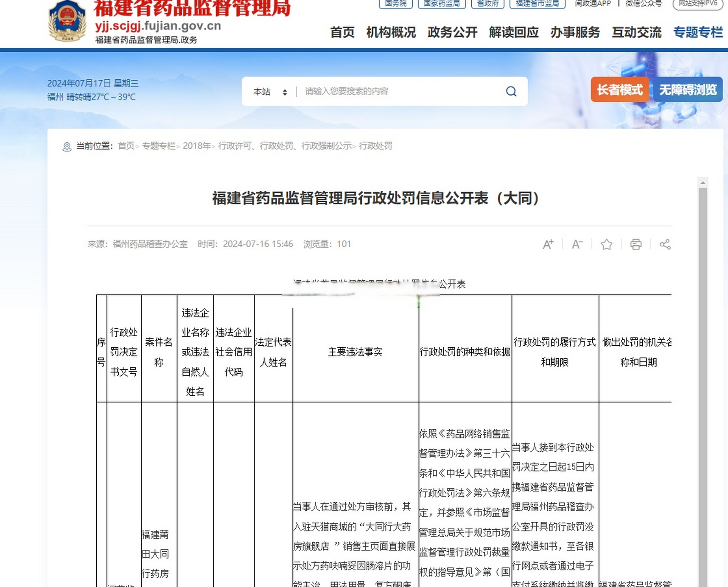Share the article via share icon
Viewport: 728px width, 587px height.
pos(665,244)
